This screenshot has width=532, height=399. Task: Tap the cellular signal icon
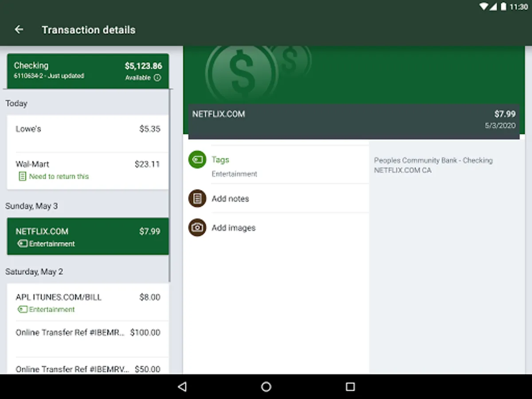494,7
